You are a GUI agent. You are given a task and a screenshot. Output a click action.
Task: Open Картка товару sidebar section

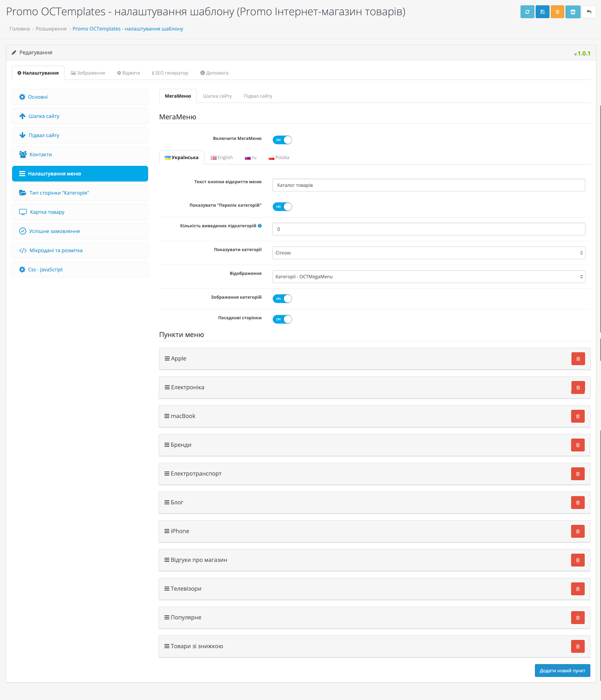point(47,212)
